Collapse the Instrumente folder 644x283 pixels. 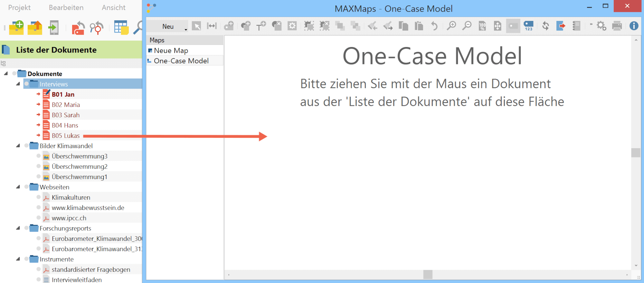[x=18, y=259]
